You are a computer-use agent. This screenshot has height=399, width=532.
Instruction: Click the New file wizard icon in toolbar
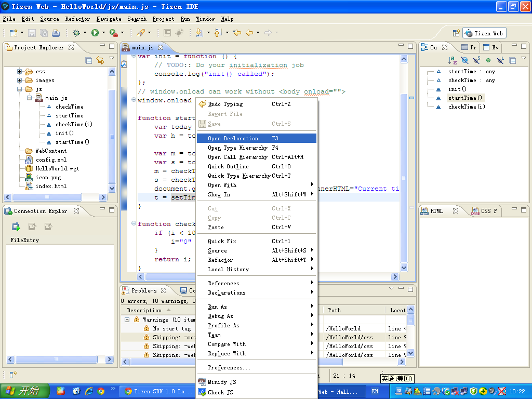[14, 33]
